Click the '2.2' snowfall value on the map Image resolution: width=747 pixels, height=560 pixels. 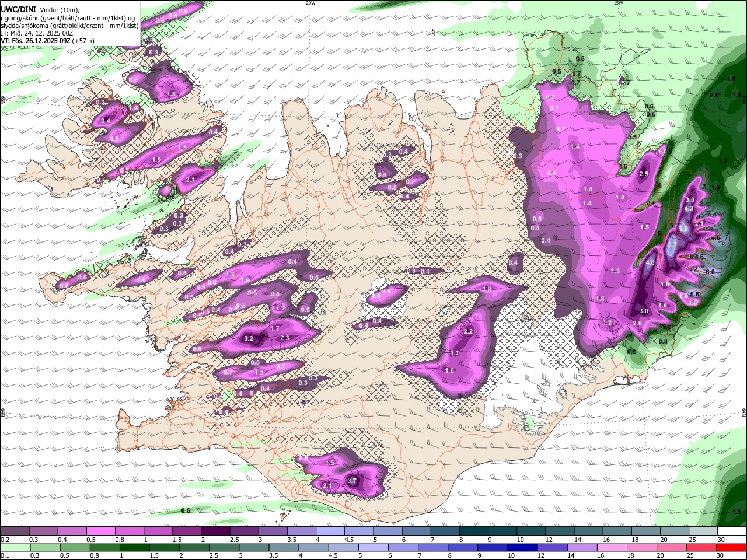[468, 331]
